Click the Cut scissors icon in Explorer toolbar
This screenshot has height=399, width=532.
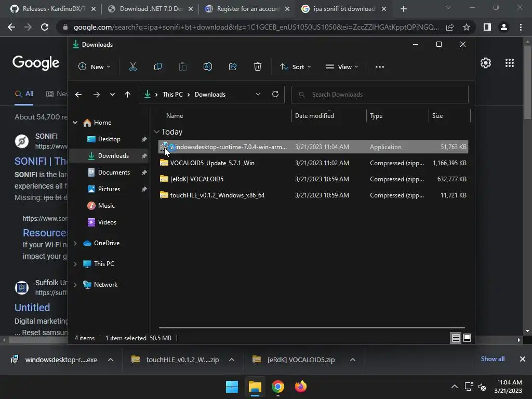[x=132, y=67]
